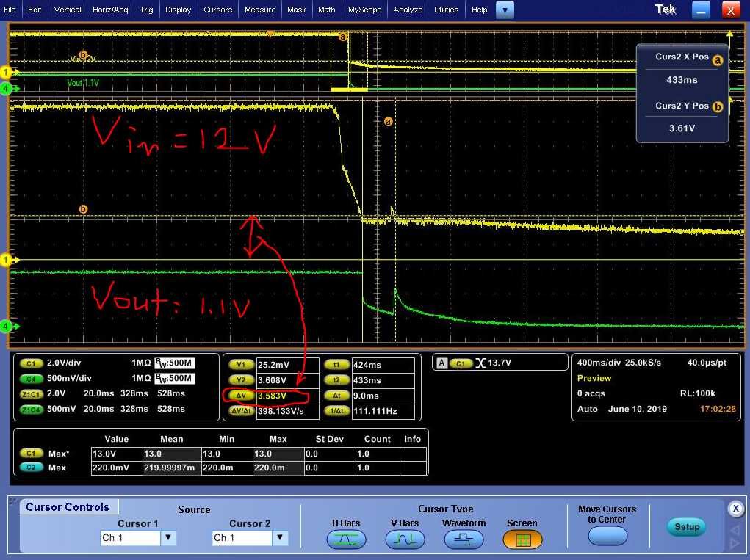Open the Horiz/Acq menu
The image size is (750, 560).
coord(110,10)
